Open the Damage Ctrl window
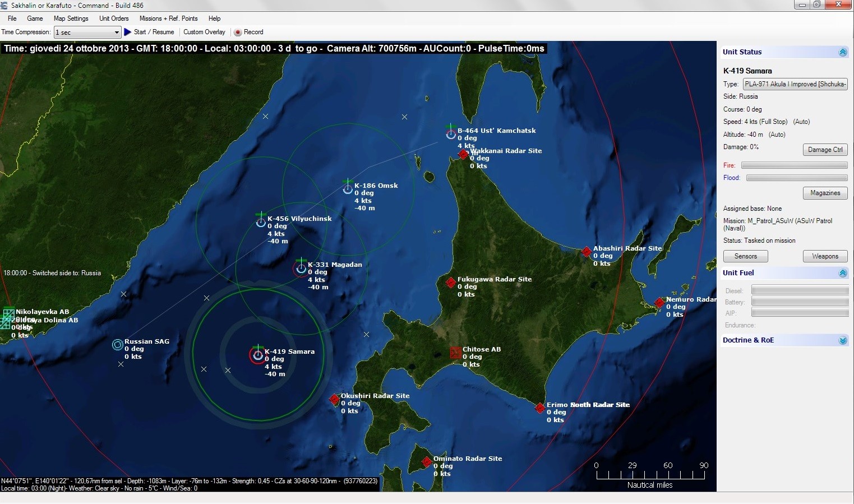 825,150
